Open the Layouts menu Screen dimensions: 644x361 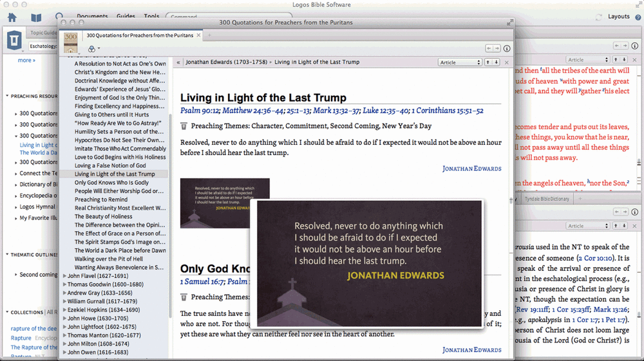pos(618,17)
